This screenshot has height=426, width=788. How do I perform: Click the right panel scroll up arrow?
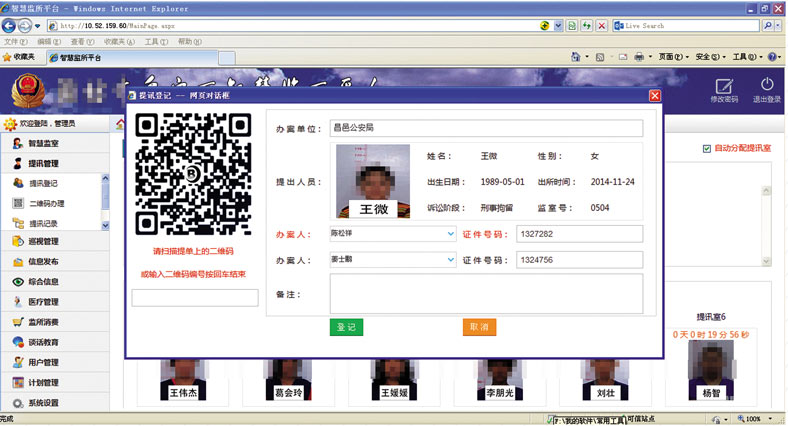[x=766, y=191]
